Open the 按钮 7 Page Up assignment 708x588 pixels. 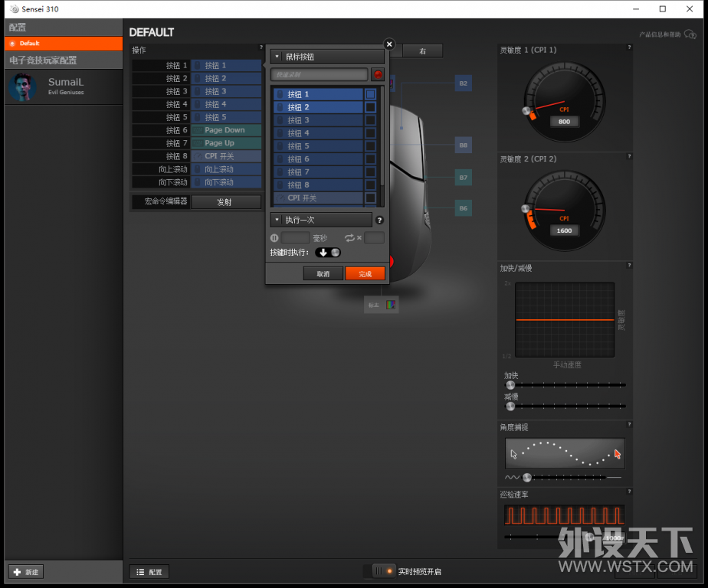pos(226,143)
